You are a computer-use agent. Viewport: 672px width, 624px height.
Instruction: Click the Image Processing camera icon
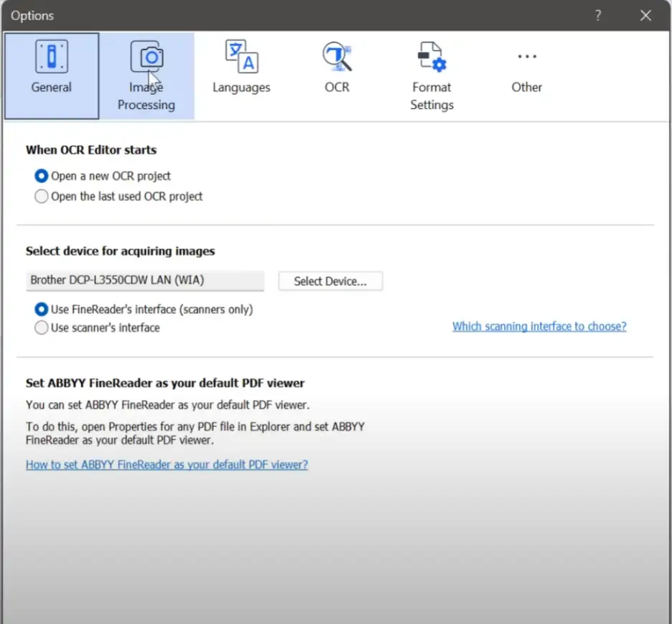146,57
